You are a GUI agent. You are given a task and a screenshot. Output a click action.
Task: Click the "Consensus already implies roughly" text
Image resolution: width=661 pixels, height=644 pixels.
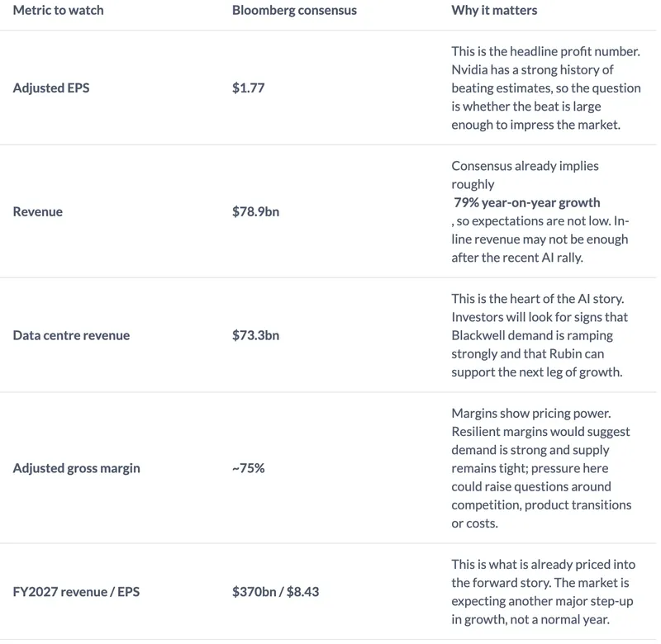[x=525, y=175]
